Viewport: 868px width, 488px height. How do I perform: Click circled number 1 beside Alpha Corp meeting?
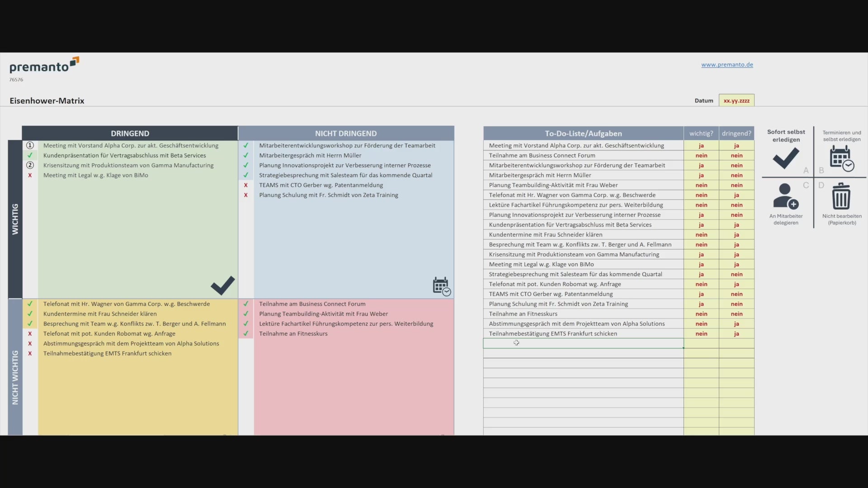(30, 145)
